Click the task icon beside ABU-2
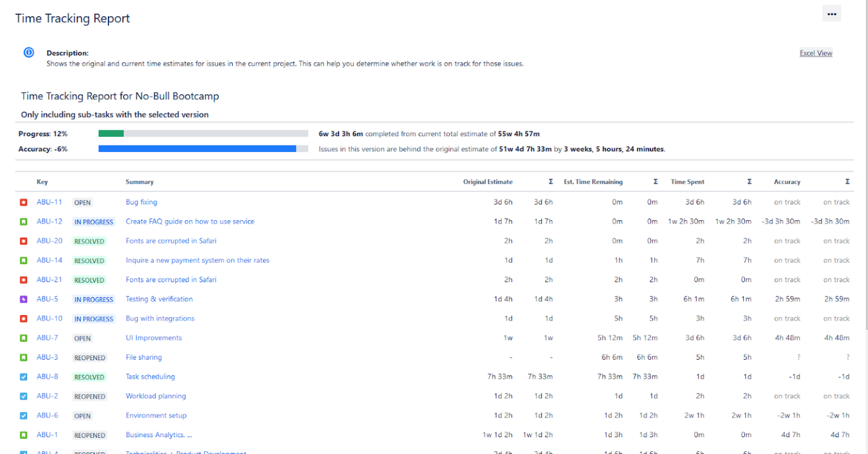Image resolution: width=868 pixels, height=454 pixels. point(24,396)
